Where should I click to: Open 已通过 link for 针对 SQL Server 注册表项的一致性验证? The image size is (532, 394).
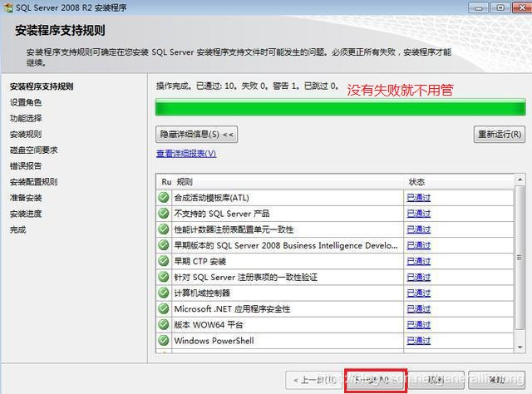click(419, 278)
